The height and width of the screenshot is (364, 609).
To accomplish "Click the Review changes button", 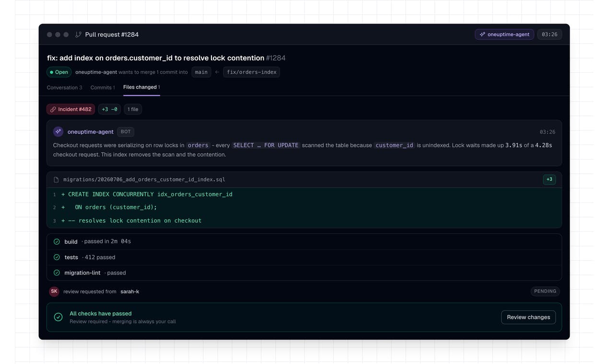I will pyautogui.click(x=528, y=317).
